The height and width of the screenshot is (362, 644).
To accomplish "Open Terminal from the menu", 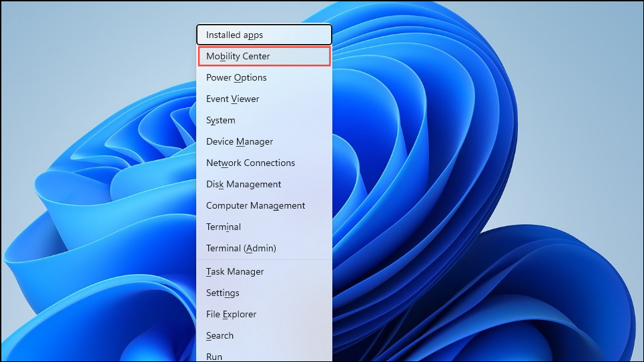I will click(x=264, y=227).
